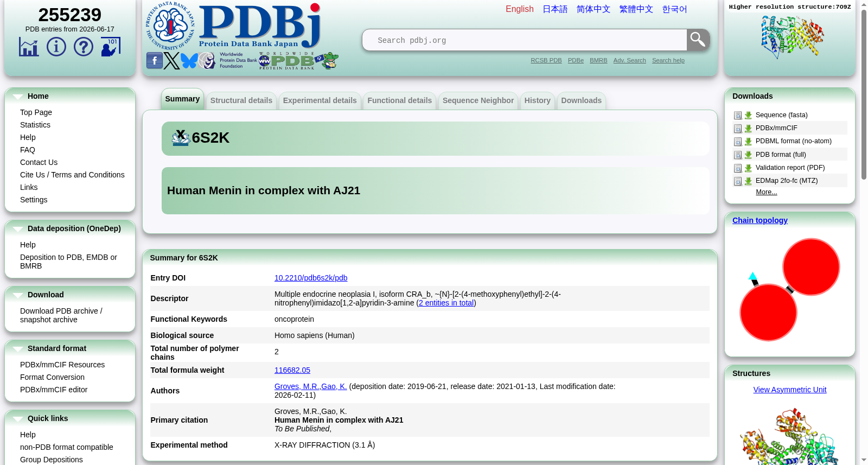Open the View Asymmetric Unit link
The image size is (868, 465).
point(790,390)
